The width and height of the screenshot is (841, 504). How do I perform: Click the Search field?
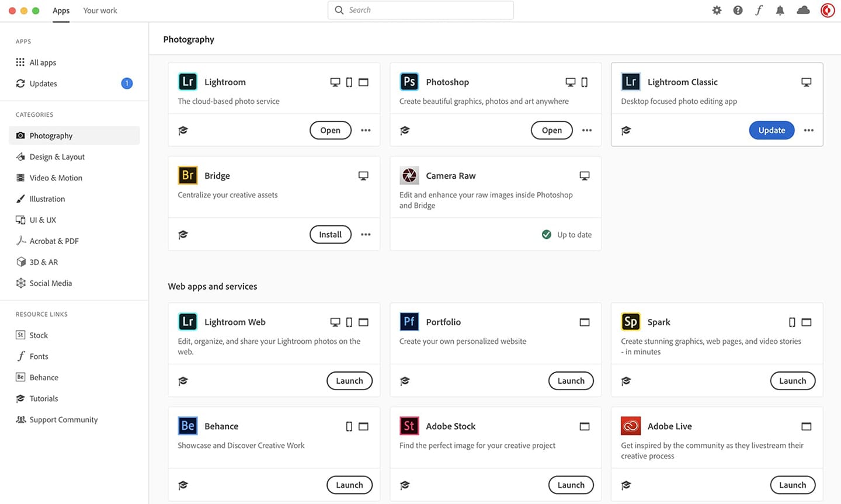coord(420,11)
